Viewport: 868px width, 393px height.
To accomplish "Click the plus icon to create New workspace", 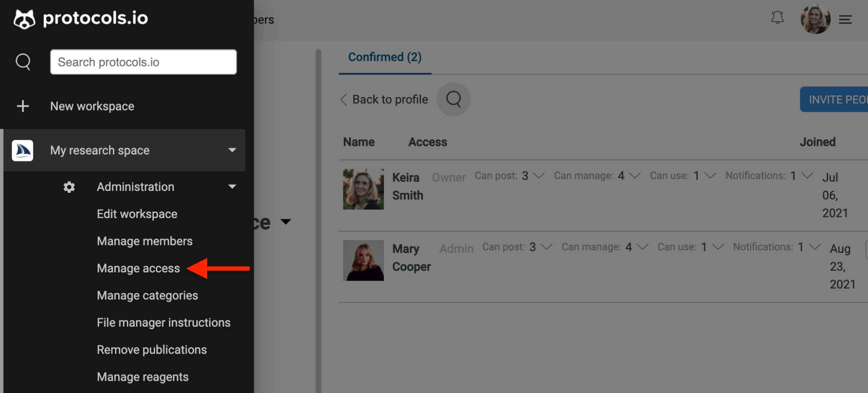I will pyautogui.click(x=23, y=106).
